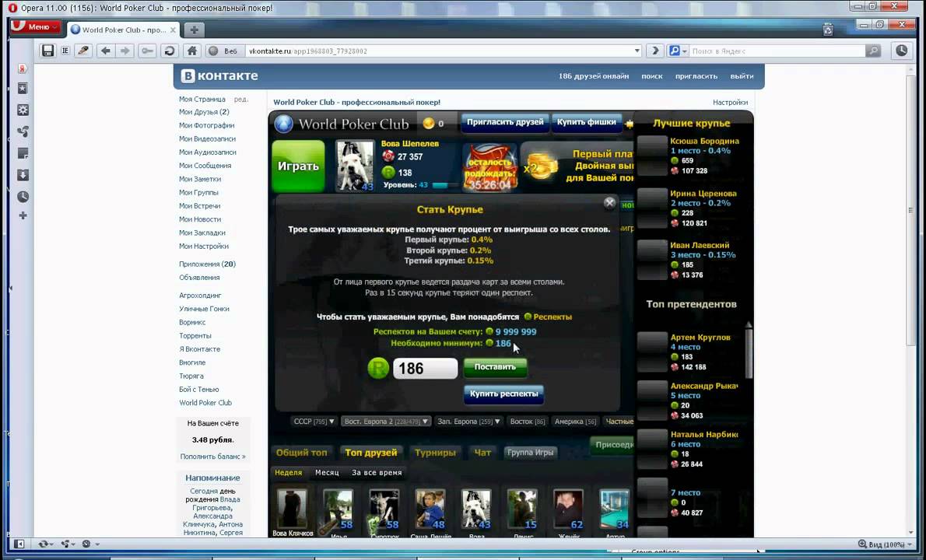Open the bookmarks star panel
The image size is (926, 560).
[x=23, y=89]
